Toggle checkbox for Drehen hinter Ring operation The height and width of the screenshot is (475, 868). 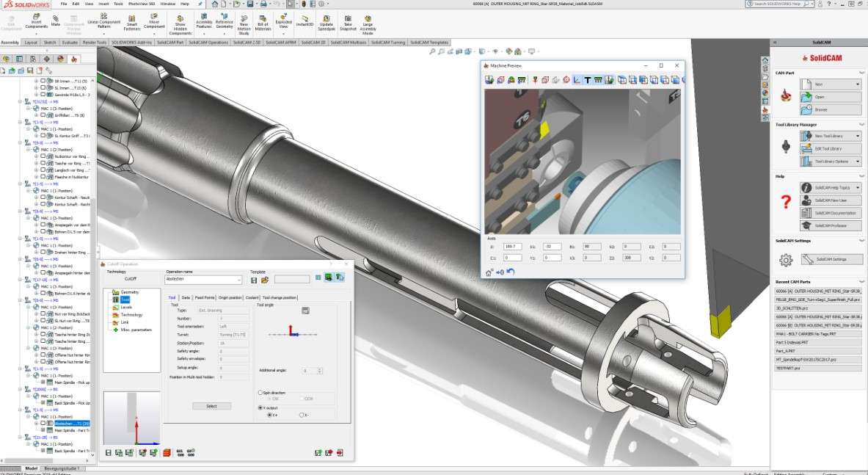43,252
